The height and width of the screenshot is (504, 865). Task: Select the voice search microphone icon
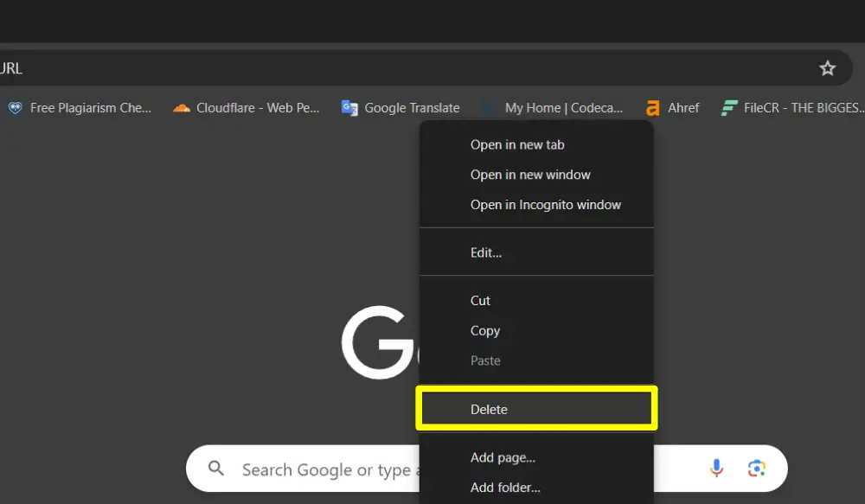pyautogui.click(x=716, y=468)
